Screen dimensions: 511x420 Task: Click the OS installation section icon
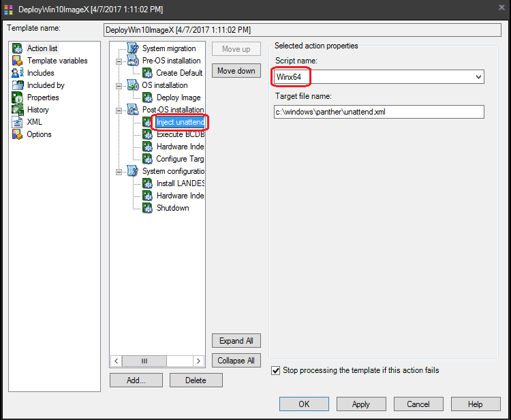(x=133, y=85)
